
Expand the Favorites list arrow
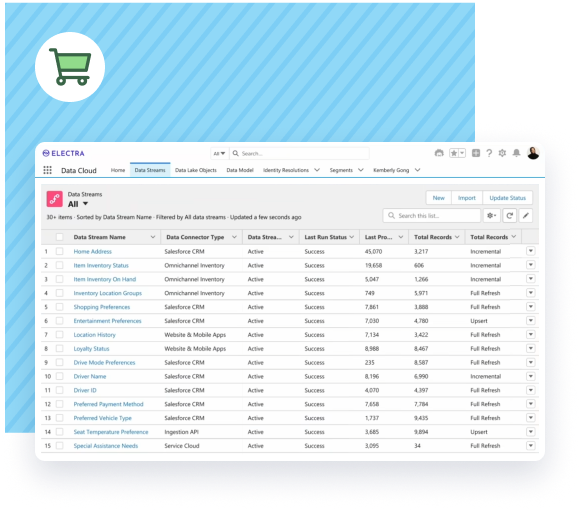click(462, 153)
